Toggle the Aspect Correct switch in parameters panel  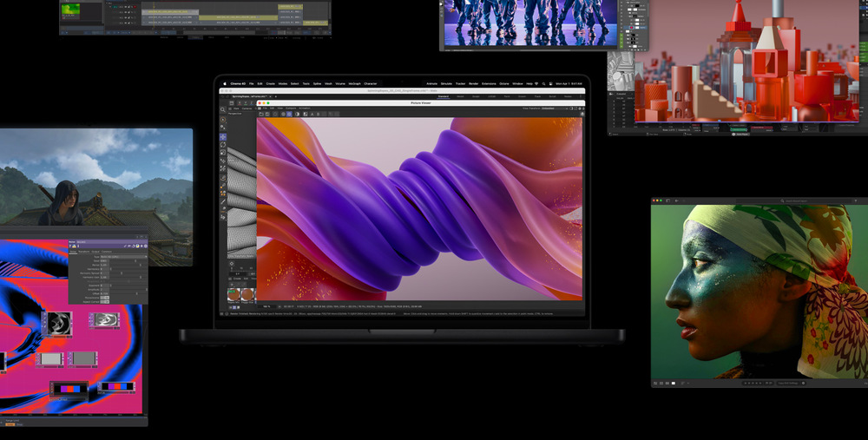pyautogui.click(x=105, y=302)
